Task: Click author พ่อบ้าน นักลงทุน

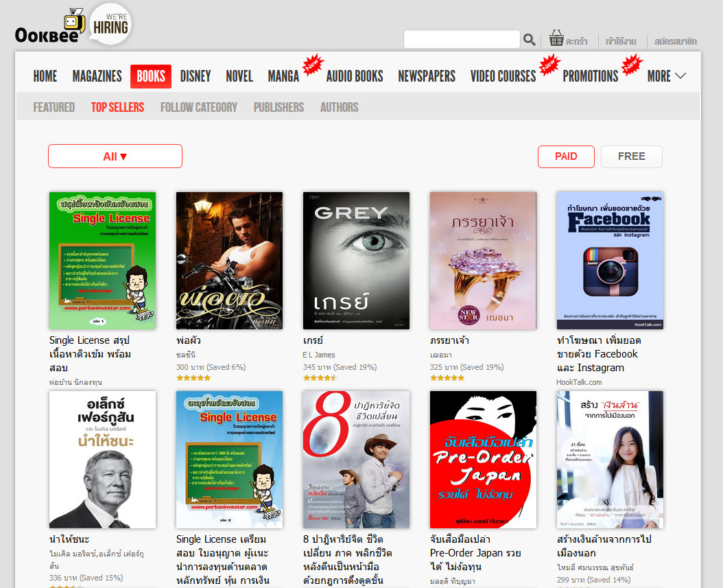Action: tap(75, 382)
